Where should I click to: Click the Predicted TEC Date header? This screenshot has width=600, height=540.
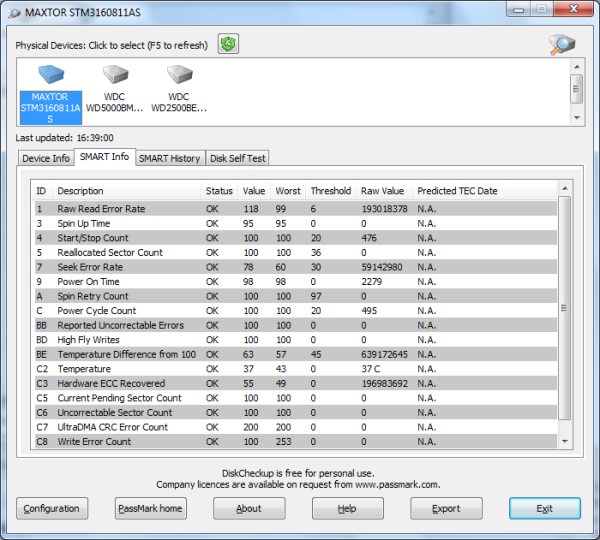484,191
